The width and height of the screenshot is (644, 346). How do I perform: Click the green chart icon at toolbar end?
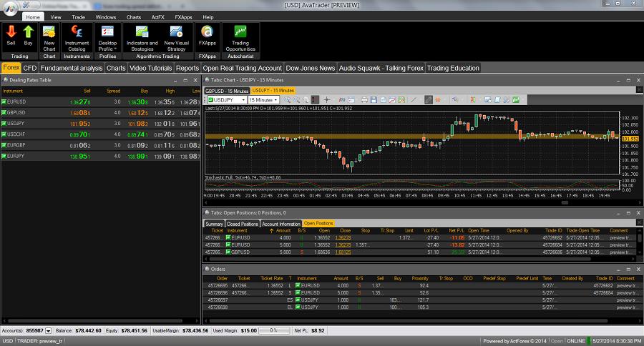516,100
